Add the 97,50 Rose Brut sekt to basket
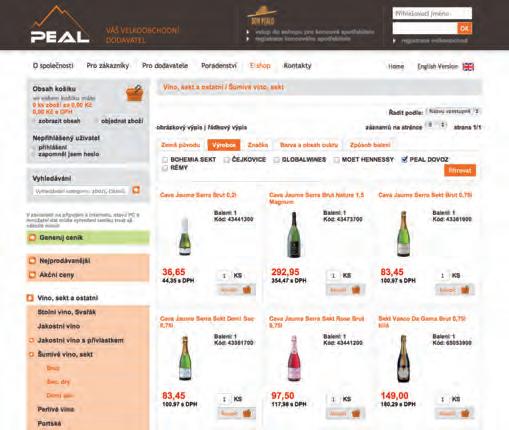Viewport: 509px width, 430px height. click(x=346, y=414)
